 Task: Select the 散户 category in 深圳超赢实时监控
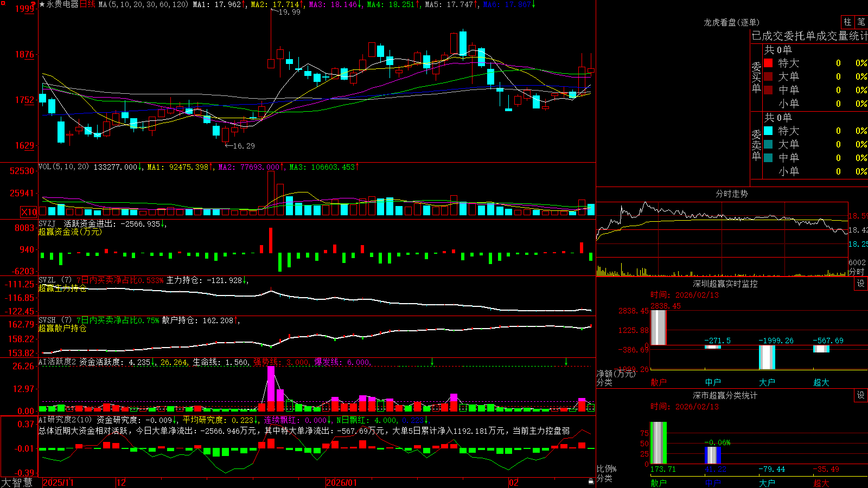point(659,382)
